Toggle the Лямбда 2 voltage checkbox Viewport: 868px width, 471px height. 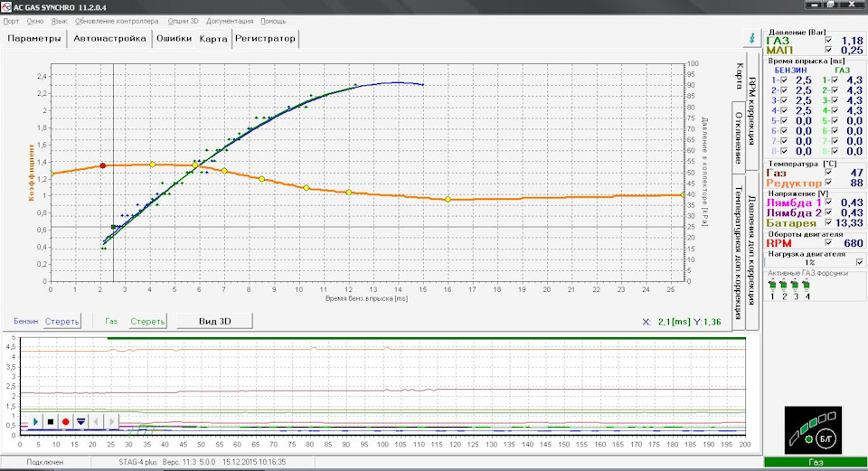[828, 212]
